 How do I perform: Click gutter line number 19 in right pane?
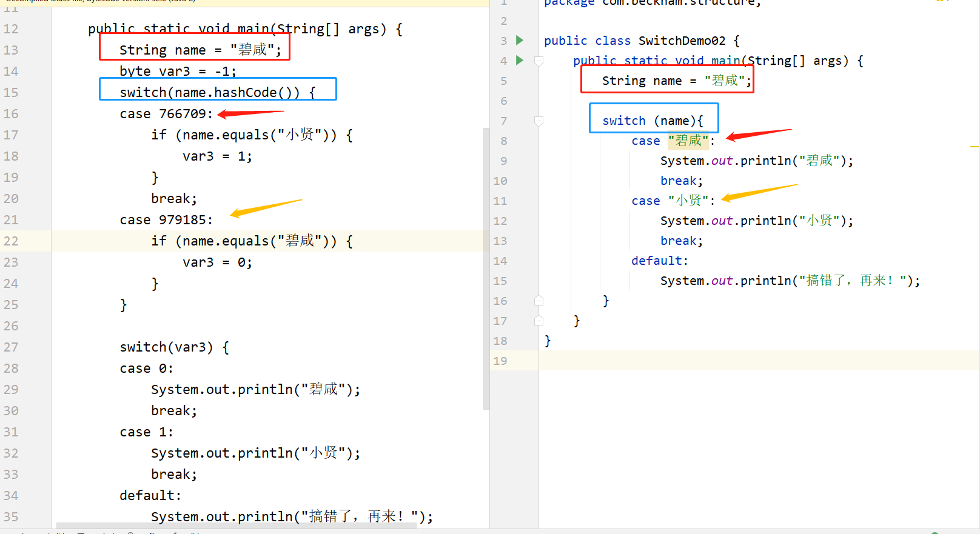coord(500,361)
